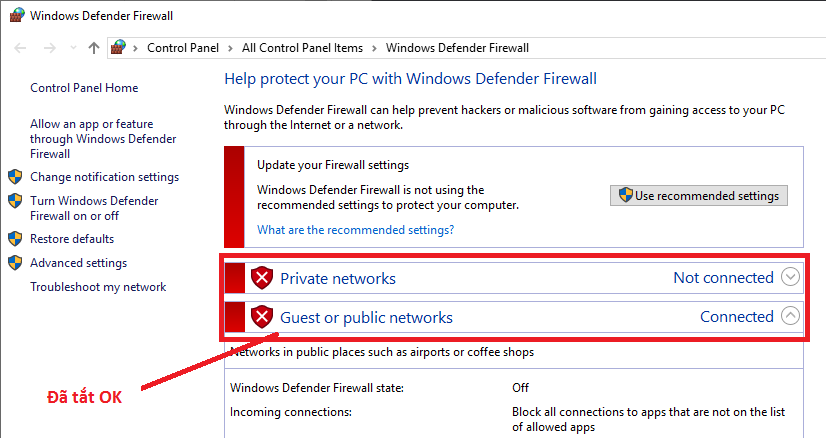Click shield icon beside Advanced settings

[15, 262]
